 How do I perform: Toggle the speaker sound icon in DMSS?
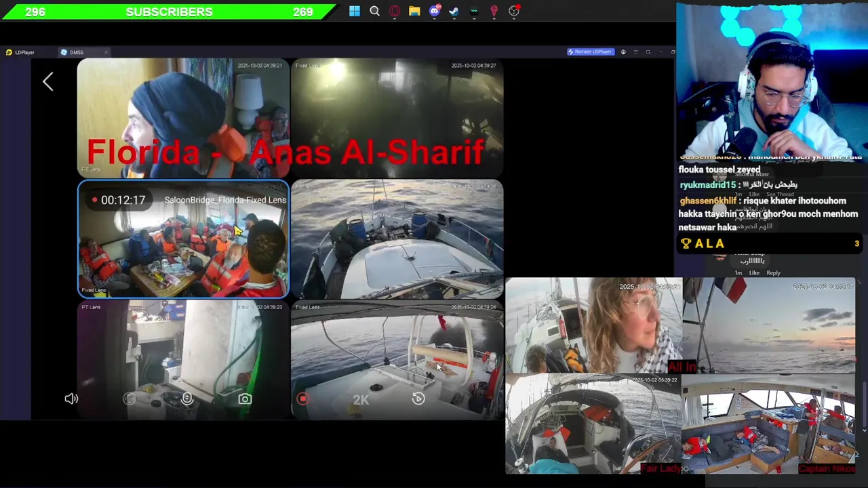point(71,399)
